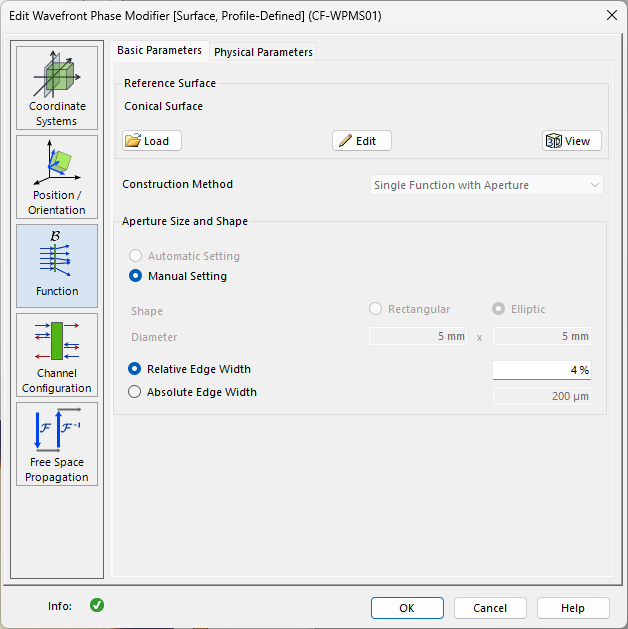The image size is (628, 629).
Task: Click the first Diameter field
Action: pyautogui.click(x=418, y=336)
